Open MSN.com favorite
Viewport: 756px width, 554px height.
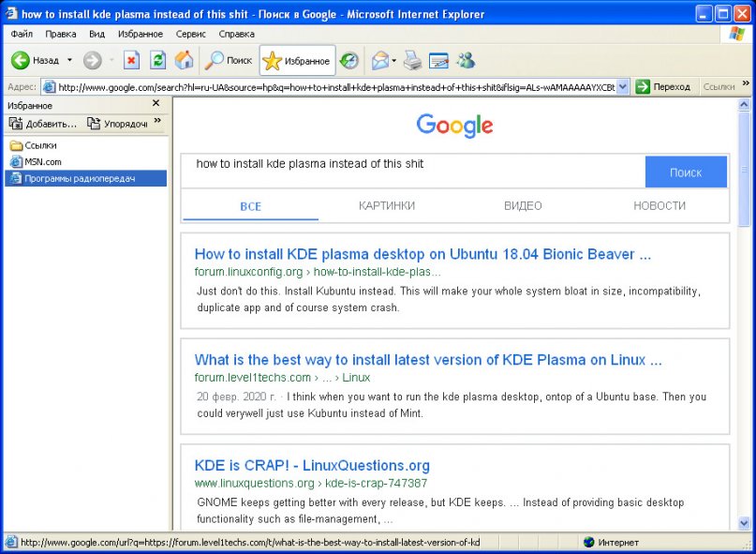(x=36, y=161)
